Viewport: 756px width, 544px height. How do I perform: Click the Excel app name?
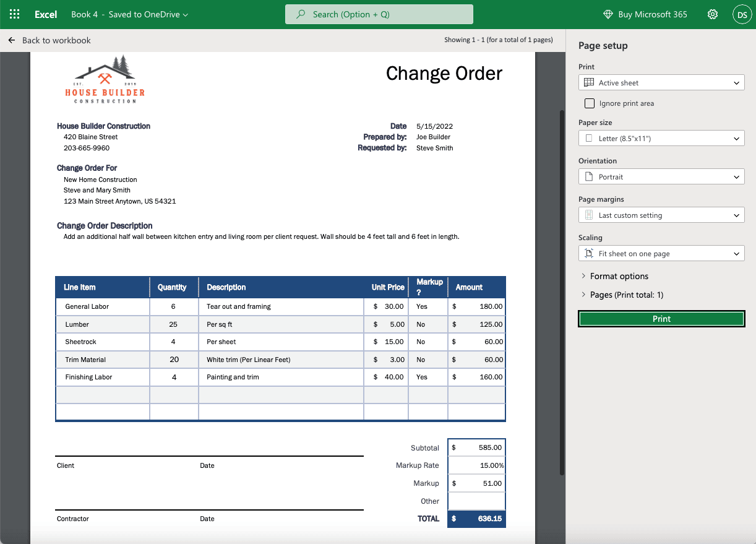click(x=46, y=14)
